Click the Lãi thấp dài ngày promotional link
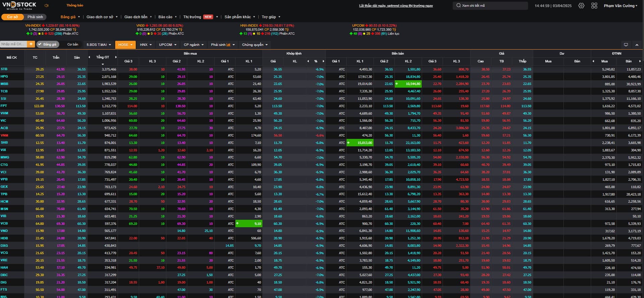Image resolution: width=644 pixels, height=298 pixels. click(396, 6)
